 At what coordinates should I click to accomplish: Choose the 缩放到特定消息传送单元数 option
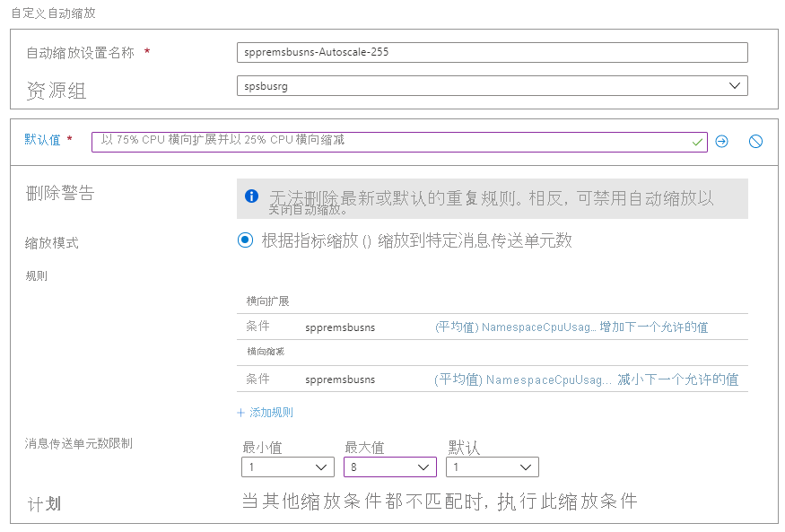click(475, 240)
